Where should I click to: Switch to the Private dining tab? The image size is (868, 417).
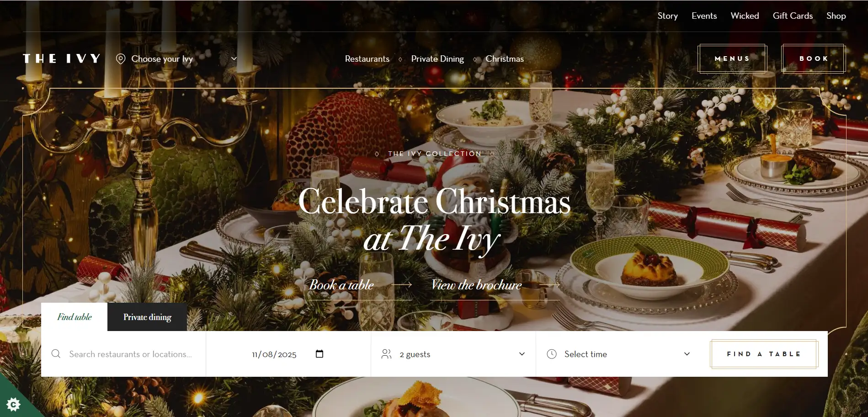pyautogui.click(x=147, y=317)
